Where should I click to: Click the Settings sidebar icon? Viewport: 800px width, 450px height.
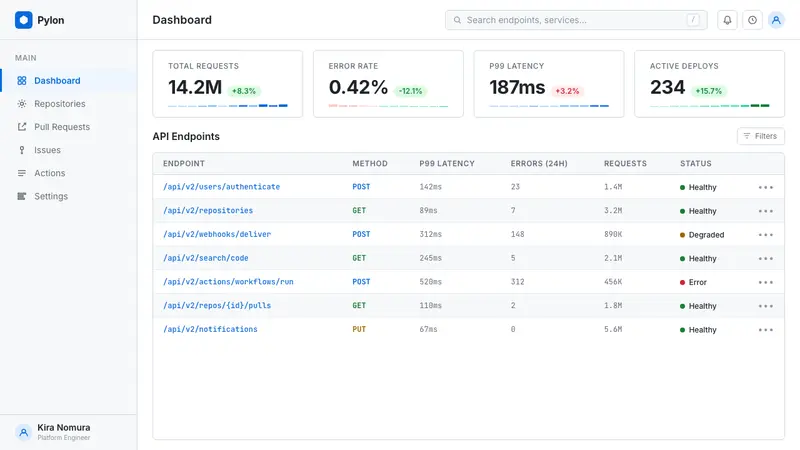tap(21, 196)
